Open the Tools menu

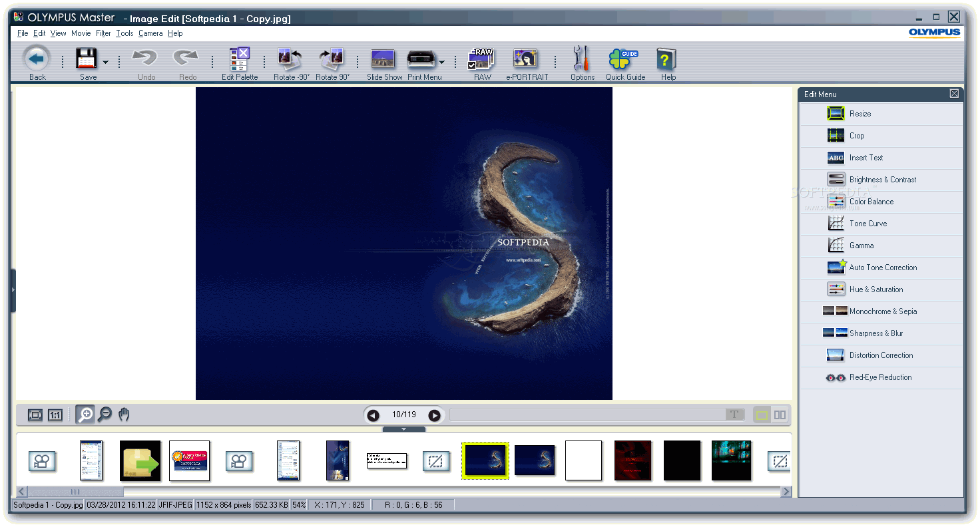coord(124,33)
